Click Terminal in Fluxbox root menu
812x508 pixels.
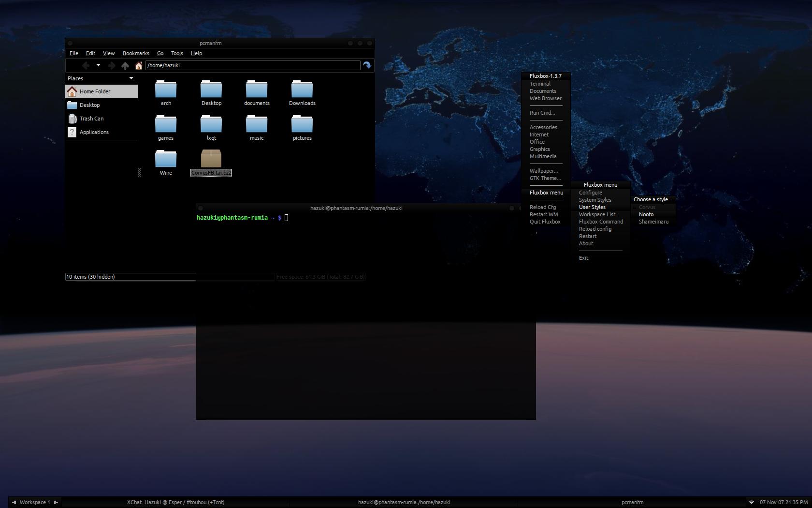[546, 84]
